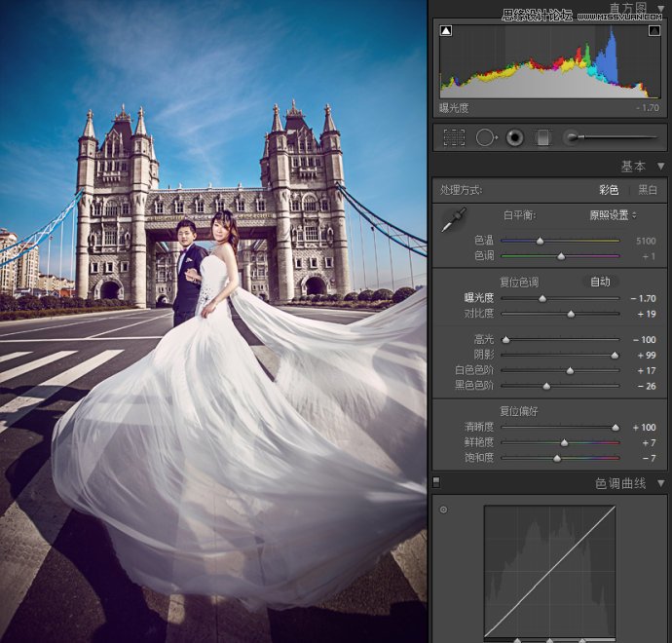
Task: Collapse the 直方图 histogram panel
Action: [661, 9]
